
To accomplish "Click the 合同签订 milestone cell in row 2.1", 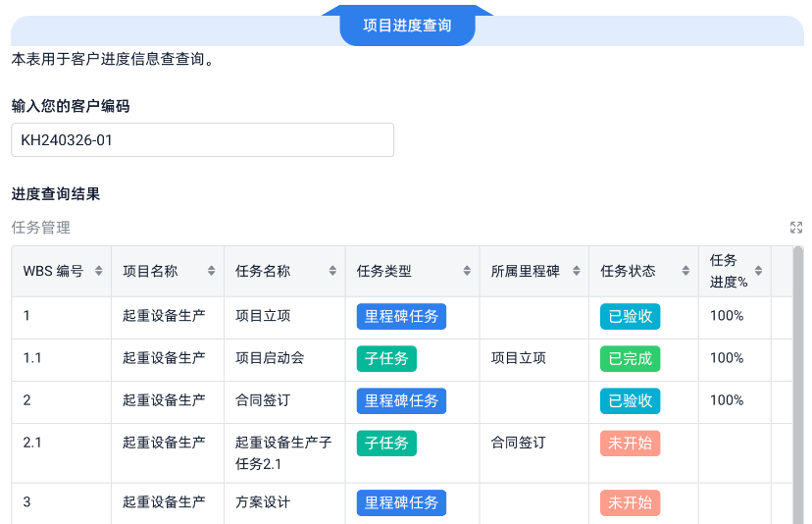I will click(x=518, y=443).
